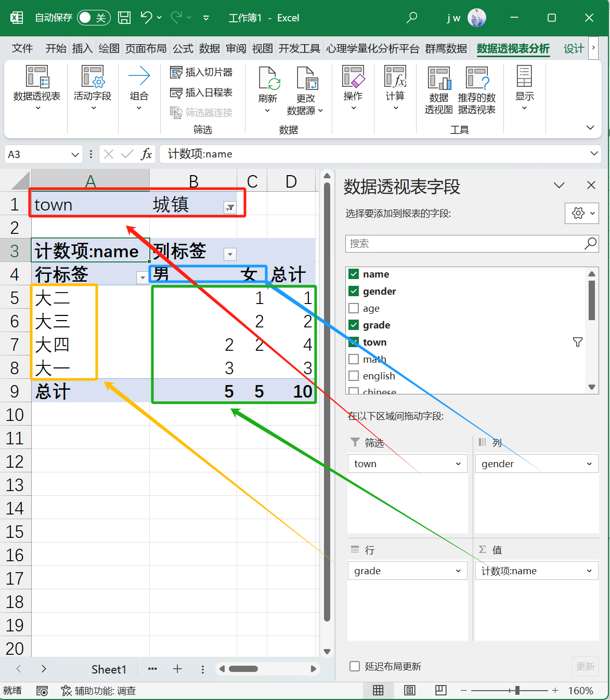The image size is (610, 700).
Task: Open the Insert Slicer tool
Action: click(202, 72)
